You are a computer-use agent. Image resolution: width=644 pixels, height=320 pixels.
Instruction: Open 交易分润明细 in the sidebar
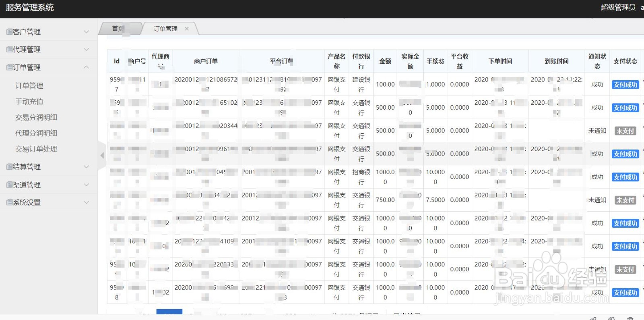tap(36, 117)
